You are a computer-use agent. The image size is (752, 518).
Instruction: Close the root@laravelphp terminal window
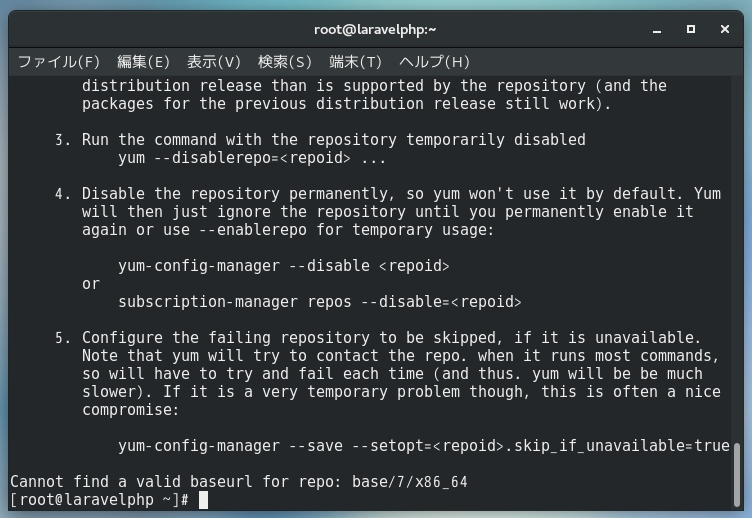point(725,30)
